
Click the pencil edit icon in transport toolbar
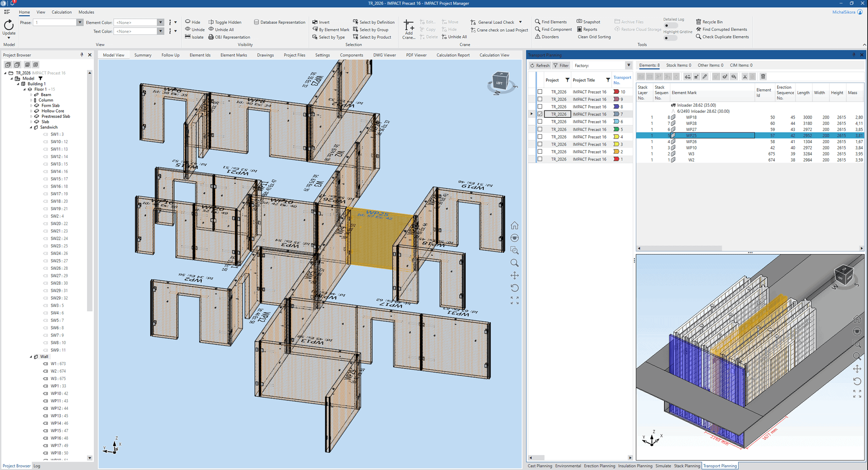[x=705, y=77]
